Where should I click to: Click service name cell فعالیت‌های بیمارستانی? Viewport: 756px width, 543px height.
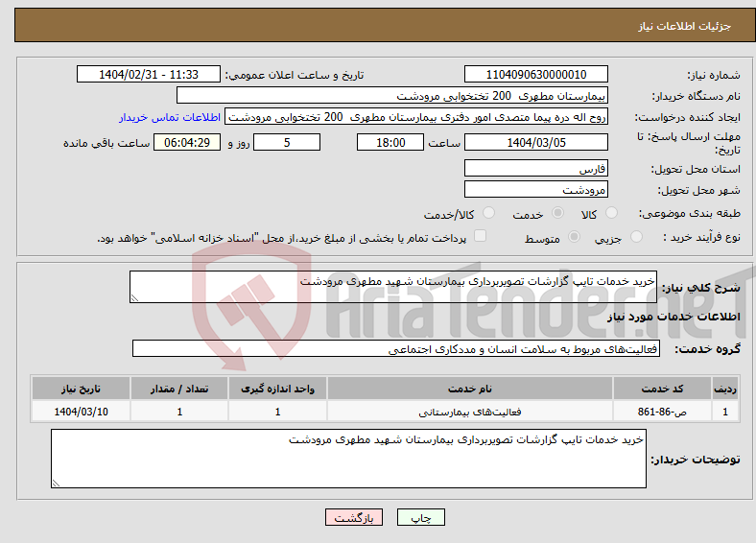(x=469, y=412)
